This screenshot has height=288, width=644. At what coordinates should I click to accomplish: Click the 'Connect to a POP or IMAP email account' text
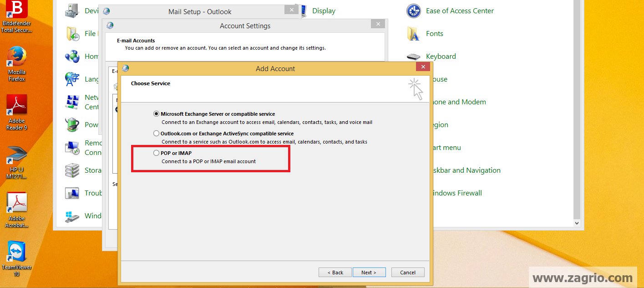[209, 161]
